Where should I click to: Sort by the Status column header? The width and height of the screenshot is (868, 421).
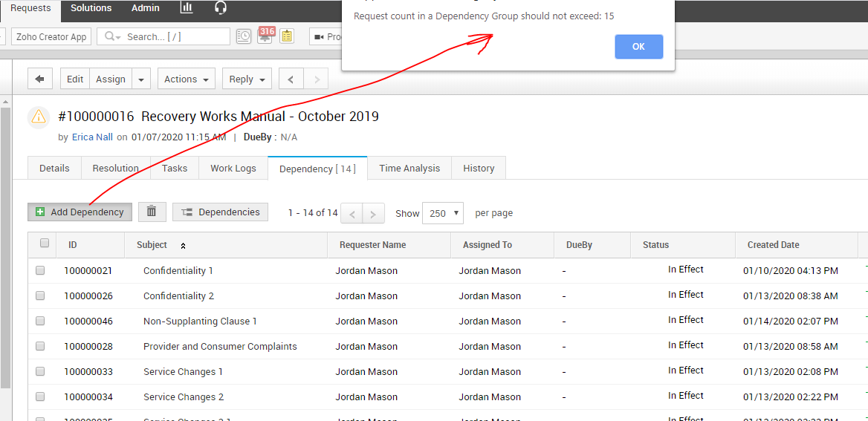(656, 244)
